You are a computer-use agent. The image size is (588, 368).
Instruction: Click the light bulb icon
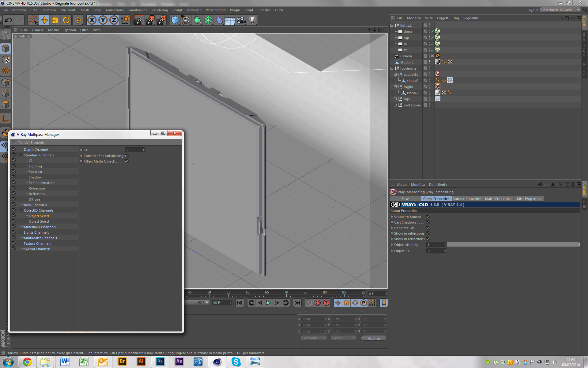pyautogui.click(x=252, y=20)
